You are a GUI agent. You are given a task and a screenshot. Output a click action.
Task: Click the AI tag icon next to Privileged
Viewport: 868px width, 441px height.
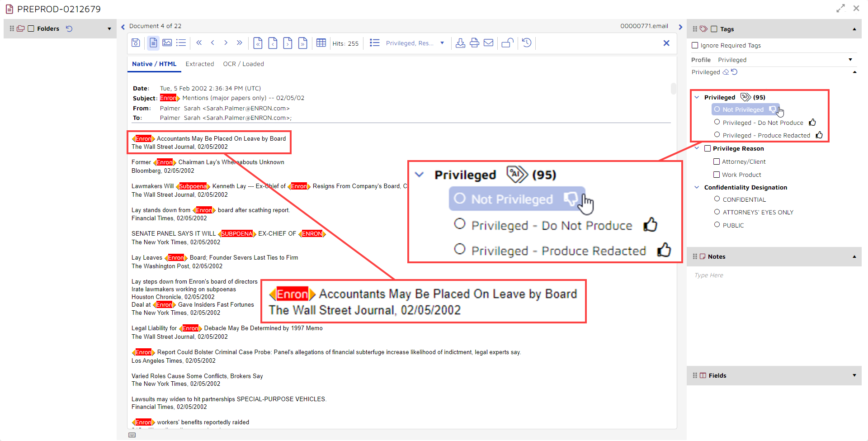(x=745, y=97)
